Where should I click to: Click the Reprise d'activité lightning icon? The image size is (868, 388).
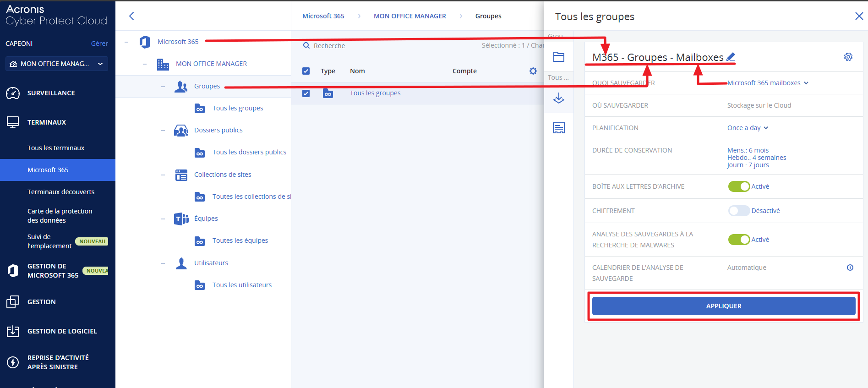click(x=13, y=362)
